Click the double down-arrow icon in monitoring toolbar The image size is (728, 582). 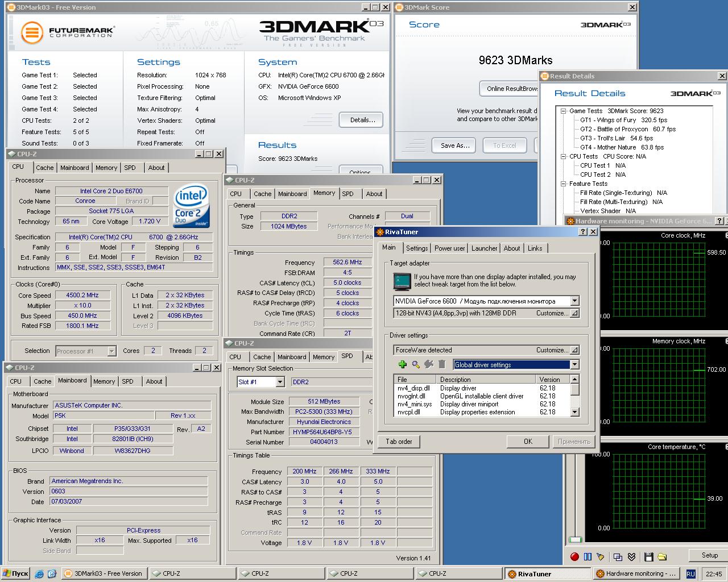click(631, 556)
